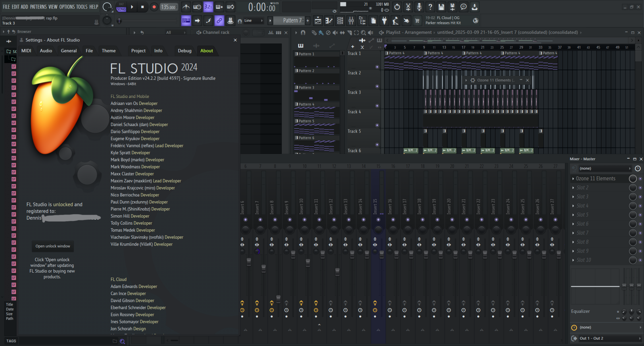Open the Browser view icon in toolbar

[362, 20]
